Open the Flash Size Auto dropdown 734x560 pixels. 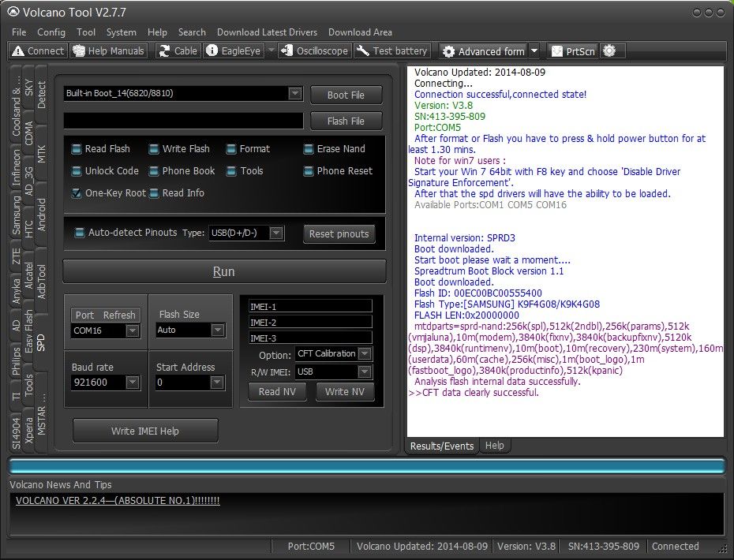pos(217,330)
